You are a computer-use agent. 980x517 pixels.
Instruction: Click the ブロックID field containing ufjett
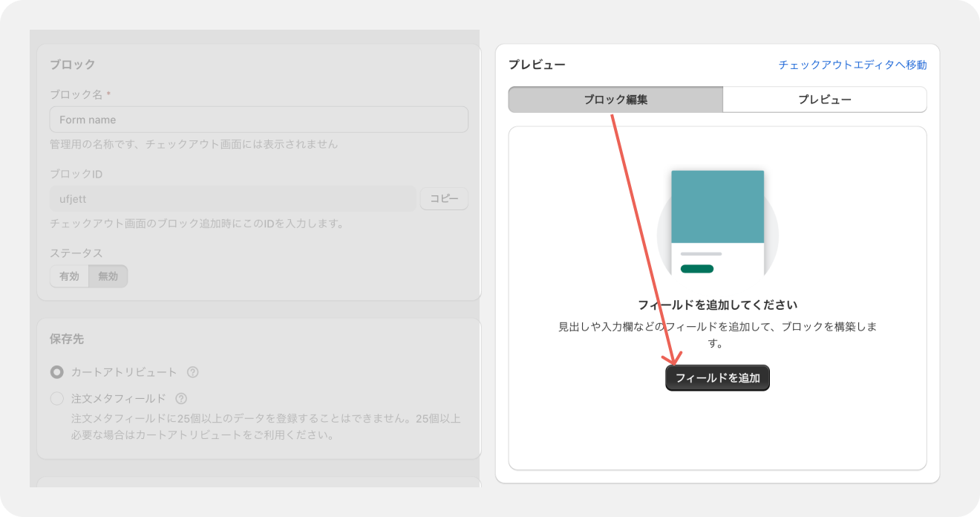click(232, 199)
